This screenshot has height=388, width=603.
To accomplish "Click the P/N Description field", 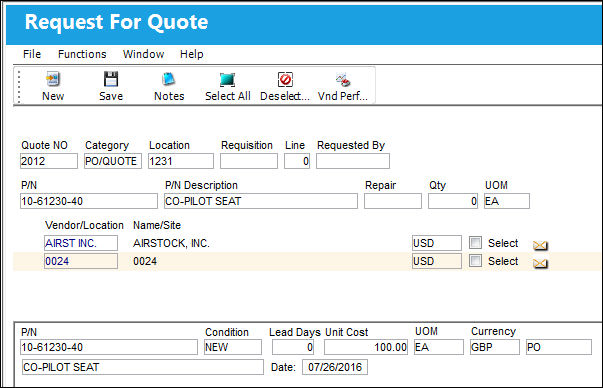I will 261,201.
